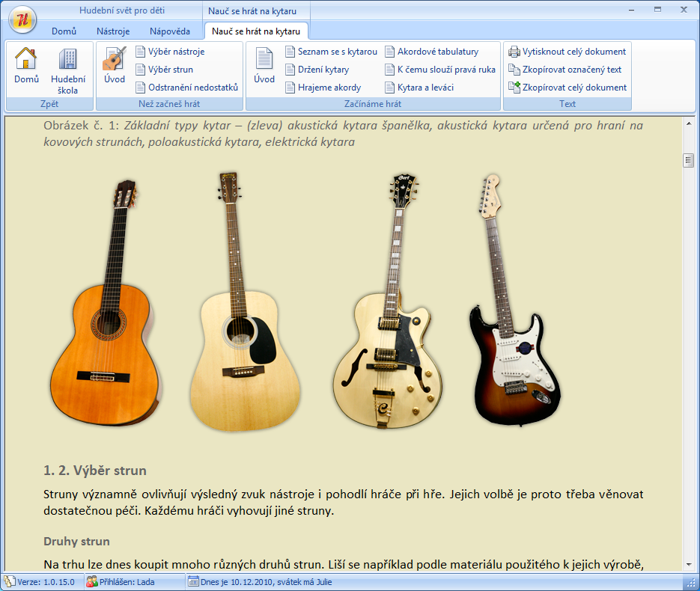Switch to the Nápověda ribbon tab
Viewport: 700px width, 591px height.
point(170,31)
